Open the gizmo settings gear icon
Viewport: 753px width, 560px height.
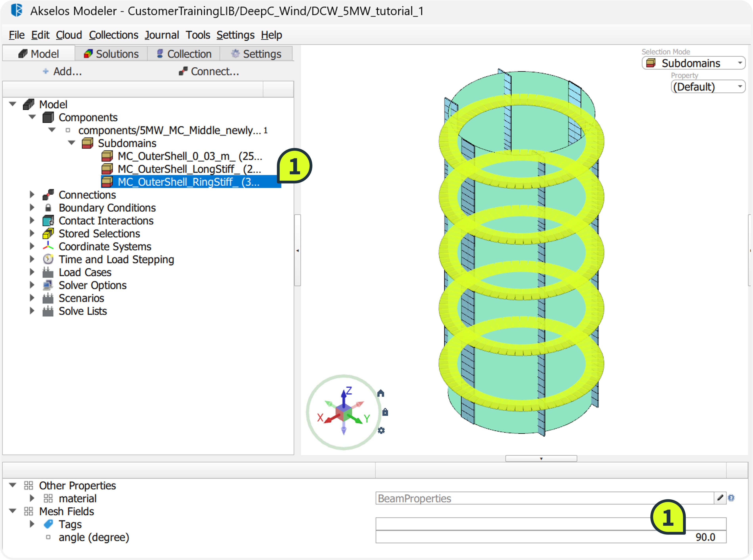[381, 430]
